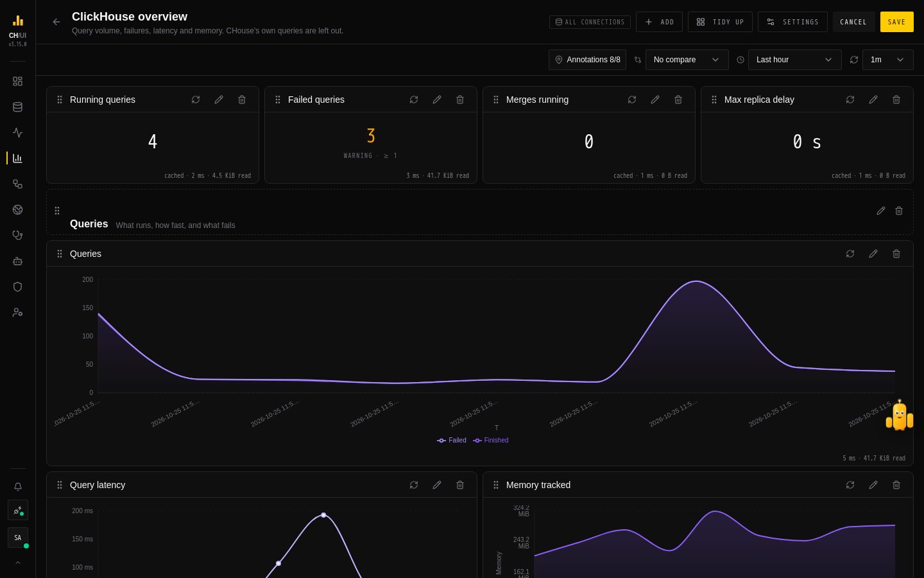
Task: Edit the Failed queries panel
Action: (437, 100)
